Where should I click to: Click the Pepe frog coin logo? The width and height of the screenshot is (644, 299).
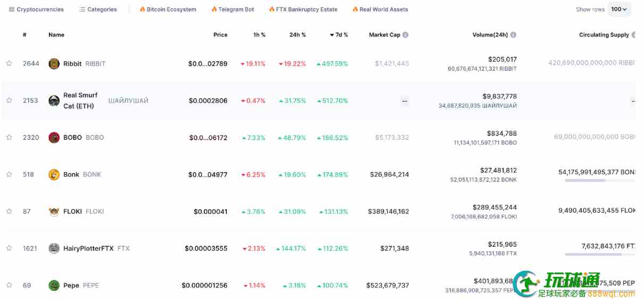tap(54, 285)
